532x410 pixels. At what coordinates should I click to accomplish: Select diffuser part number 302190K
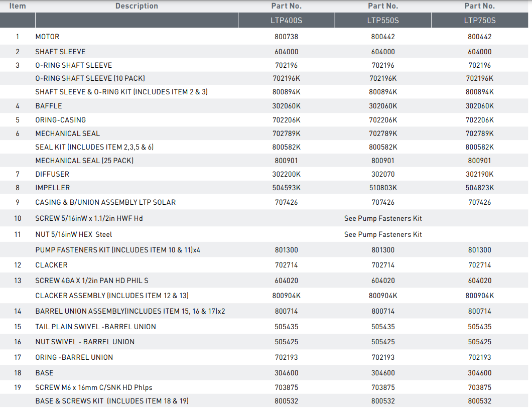480,174
